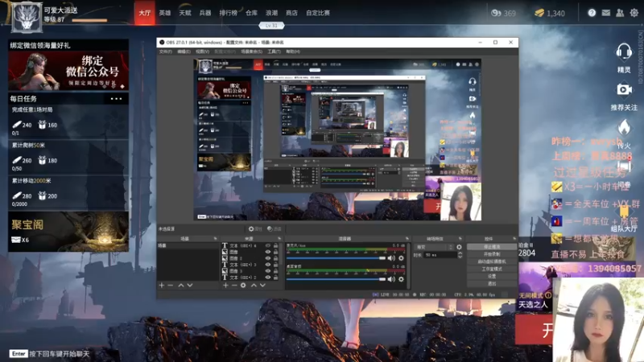Toggle visibility of 文本 (GDI+) 4 source

click(268, 245)
